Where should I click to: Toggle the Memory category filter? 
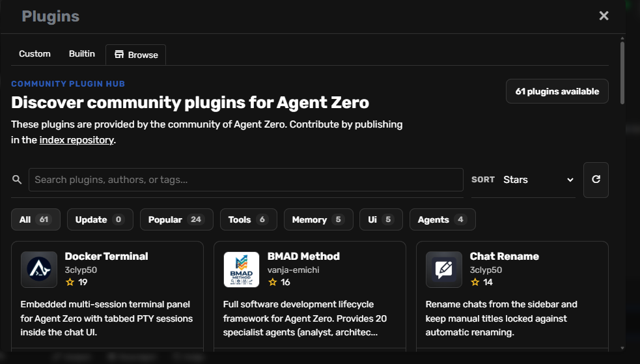pos(318,219)
